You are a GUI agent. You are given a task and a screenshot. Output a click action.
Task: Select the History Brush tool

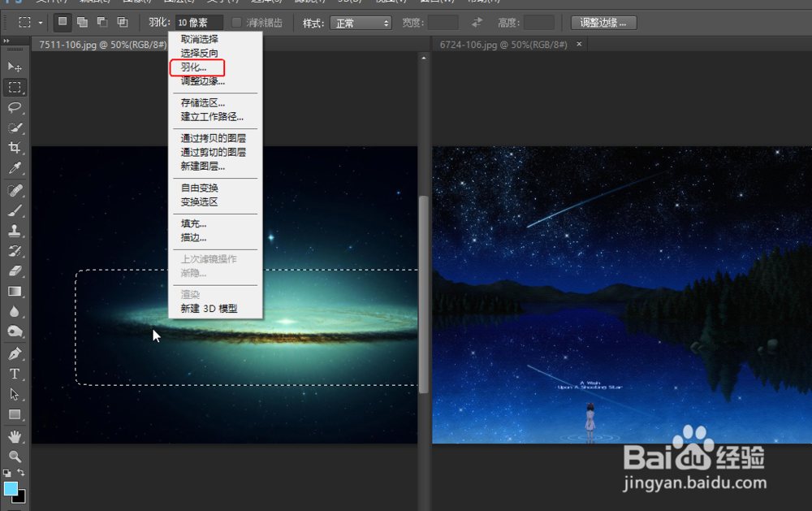tap(15, 251)
